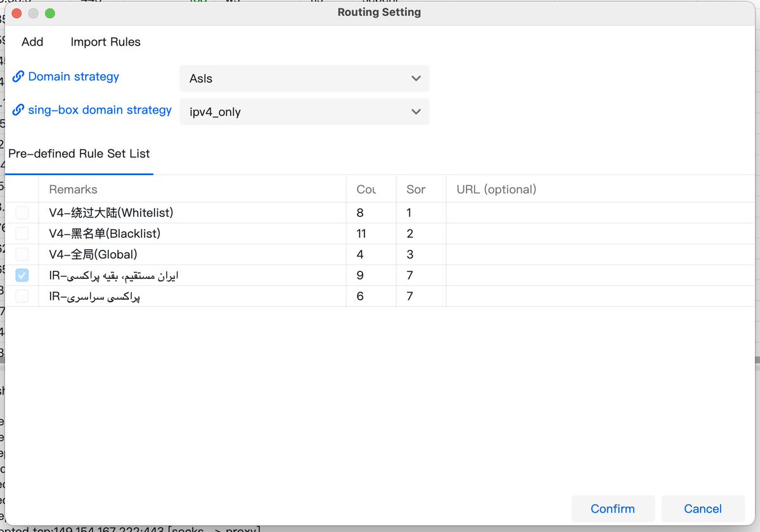760x532 pixels.
Task: Click the Sort column header
Action: 421,190
